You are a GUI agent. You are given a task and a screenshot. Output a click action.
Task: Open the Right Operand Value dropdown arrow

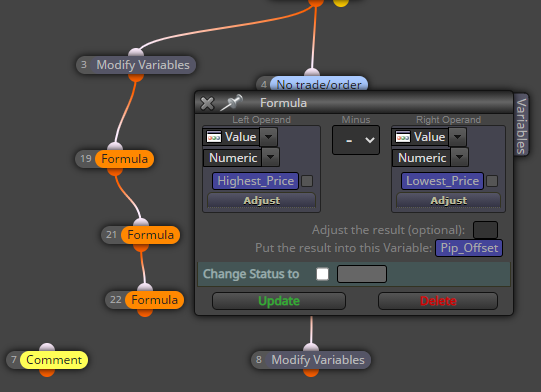(458, 137)
